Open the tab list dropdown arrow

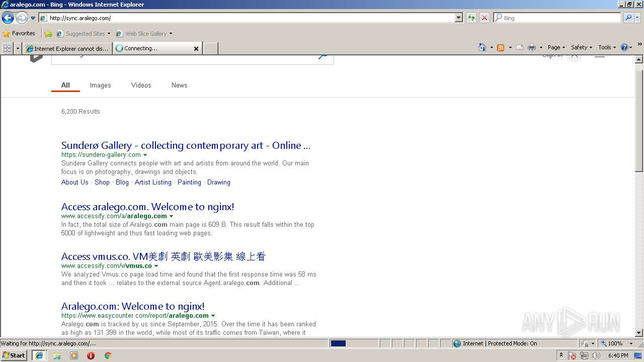(18, 48)
